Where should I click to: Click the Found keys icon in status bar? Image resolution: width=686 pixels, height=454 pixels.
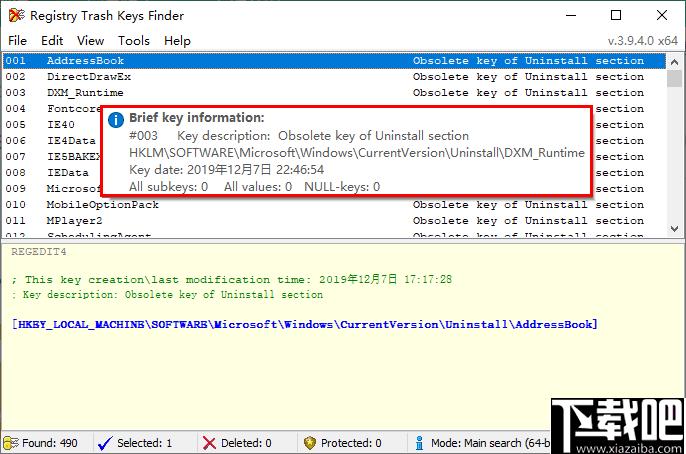10,443
